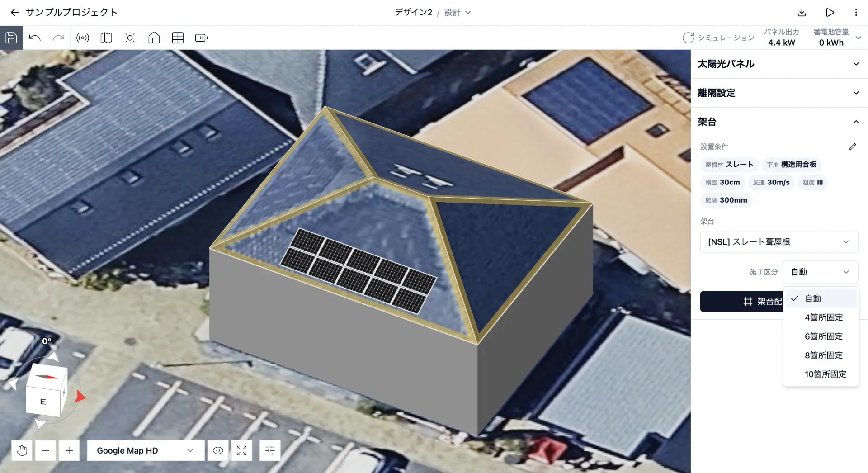Screen dimensions: 868x473
Task: Click the 0° compass angle label
Action: pos(47,341)
